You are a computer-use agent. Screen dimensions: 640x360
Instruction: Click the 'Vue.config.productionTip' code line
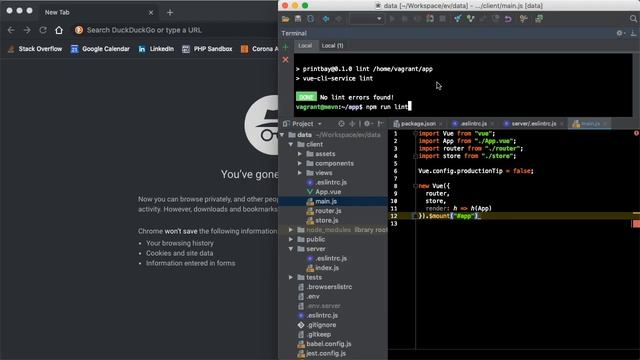click(x=476, y=171)
